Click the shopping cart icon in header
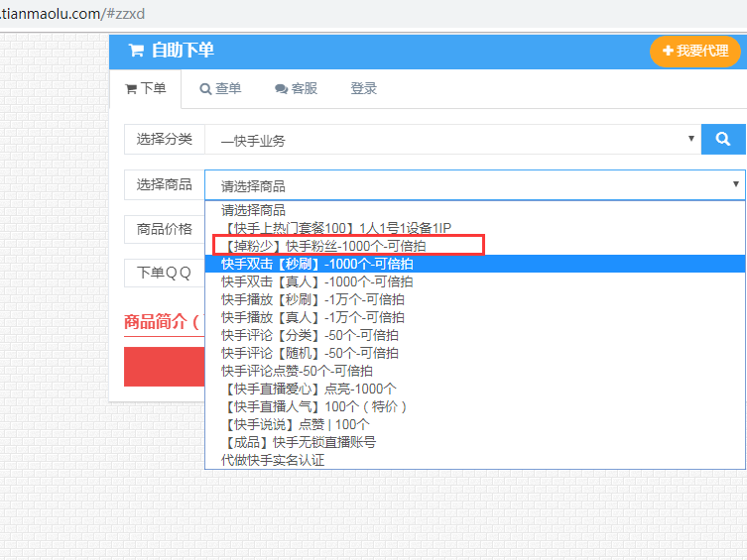This screenshot has width=747, height=560. coord(136,51)
